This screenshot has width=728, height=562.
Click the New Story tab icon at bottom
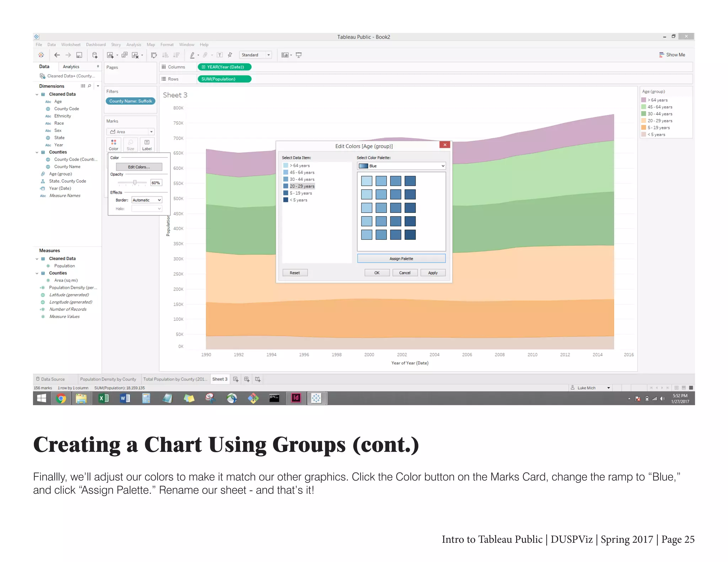pyautogui.click(x=258, y=379)
